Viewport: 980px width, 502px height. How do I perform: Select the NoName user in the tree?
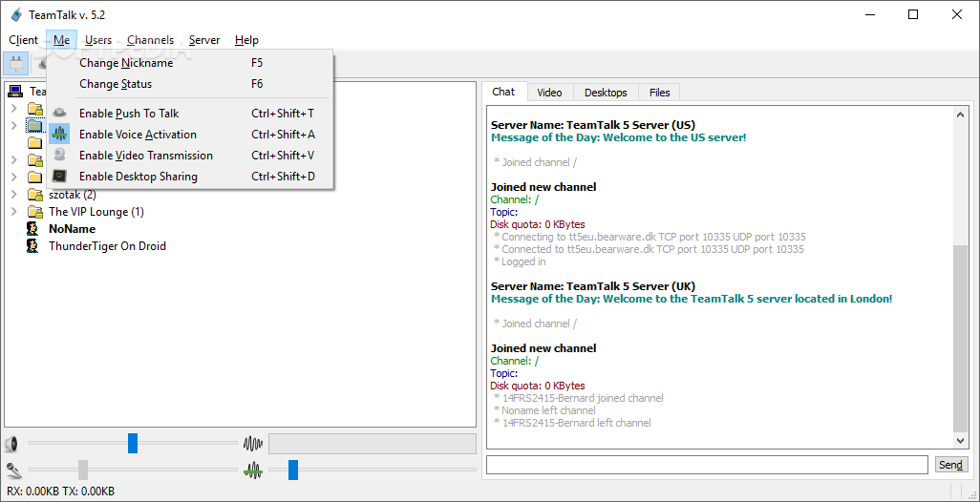point(72,229)
